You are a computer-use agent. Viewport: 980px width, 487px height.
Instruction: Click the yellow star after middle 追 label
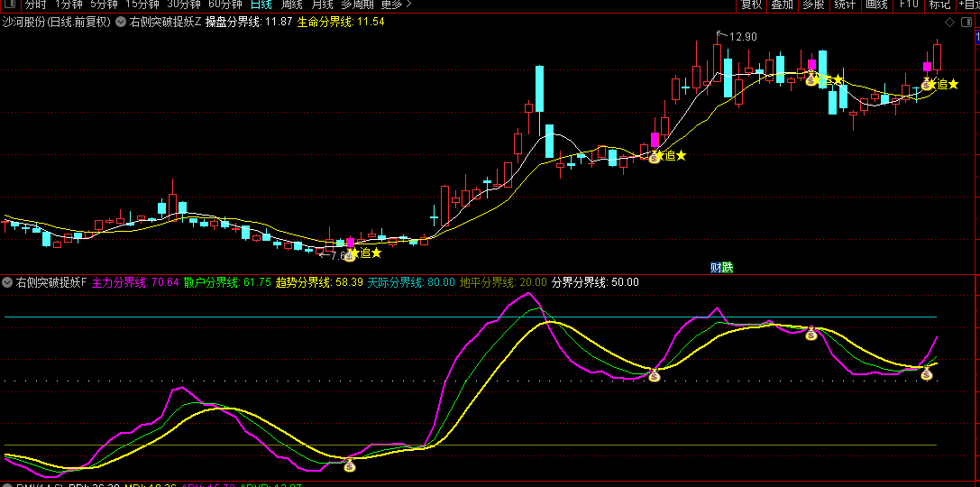pyautogui.click(x=682, y=156)
